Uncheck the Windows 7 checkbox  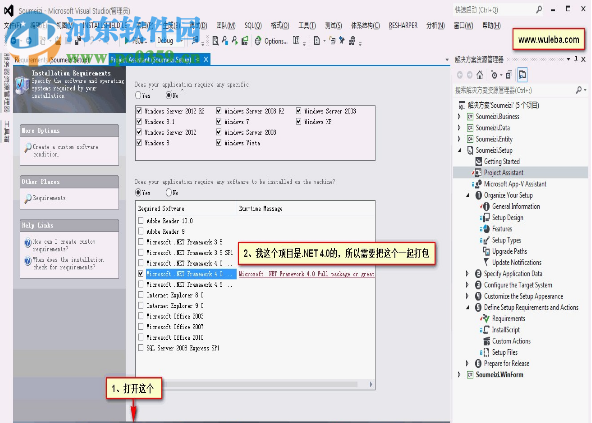click(x=219, y=122)
